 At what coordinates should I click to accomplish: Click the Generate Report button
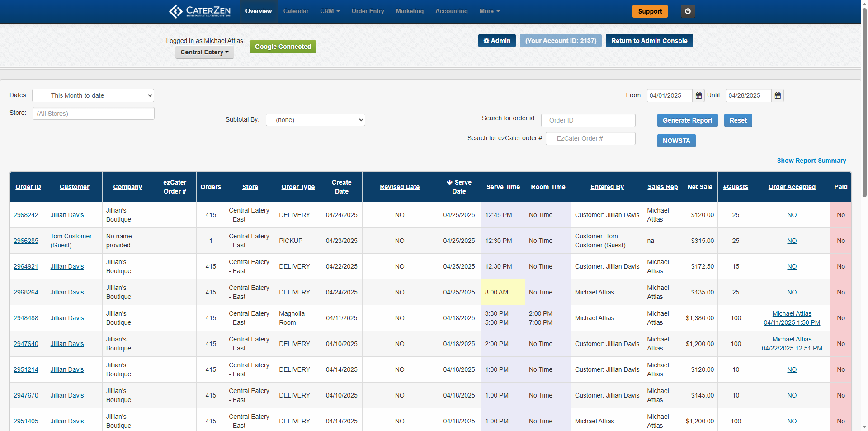(x=687, y=120)
